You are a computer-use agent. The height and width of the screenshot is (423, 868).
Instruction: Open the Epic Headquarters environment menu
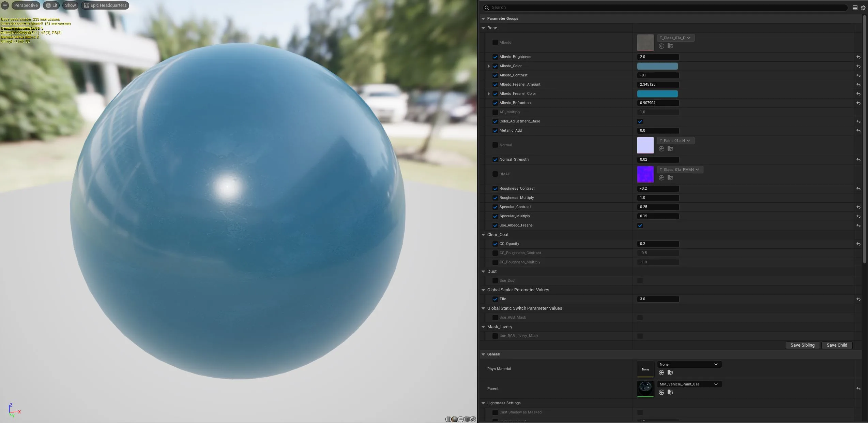105,5
